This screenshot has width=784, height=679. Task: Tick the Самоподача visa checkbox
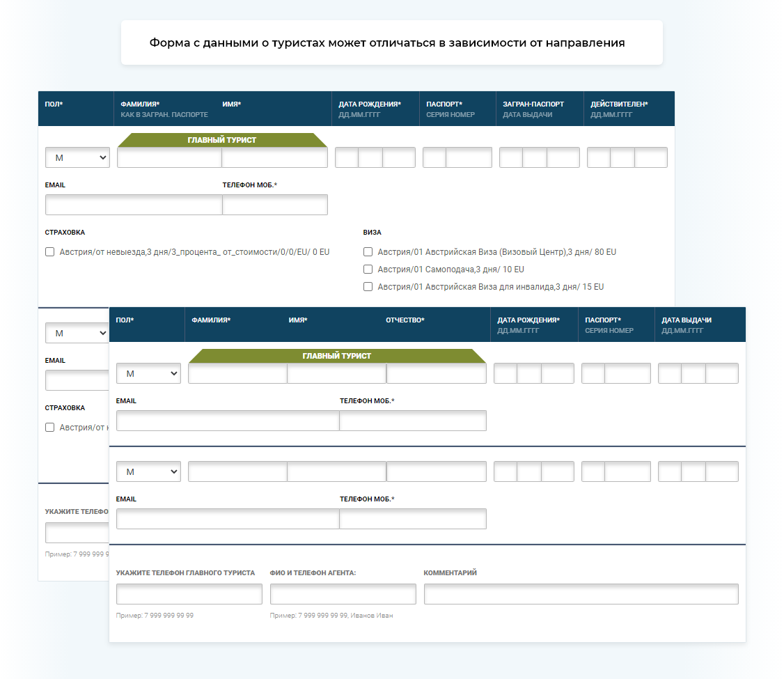click(368, 270)
